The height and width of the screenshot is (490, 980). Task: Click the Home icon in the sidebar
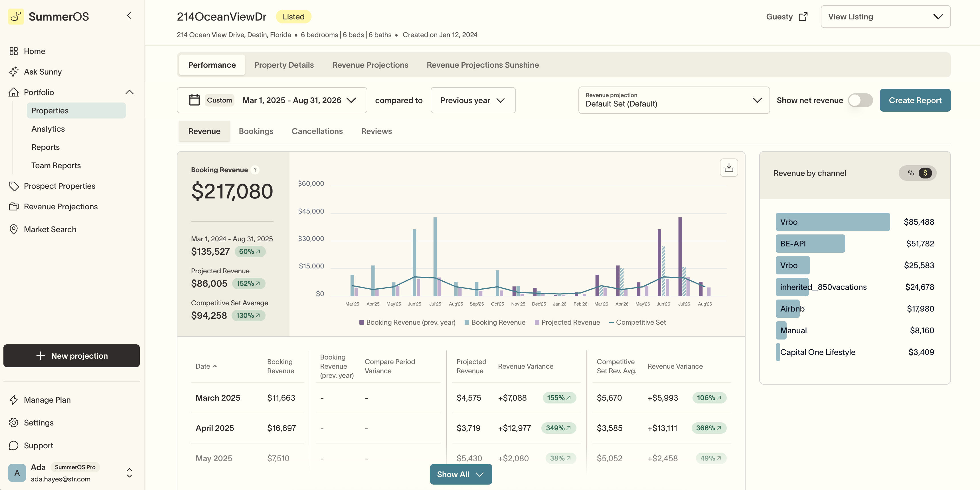14,51
